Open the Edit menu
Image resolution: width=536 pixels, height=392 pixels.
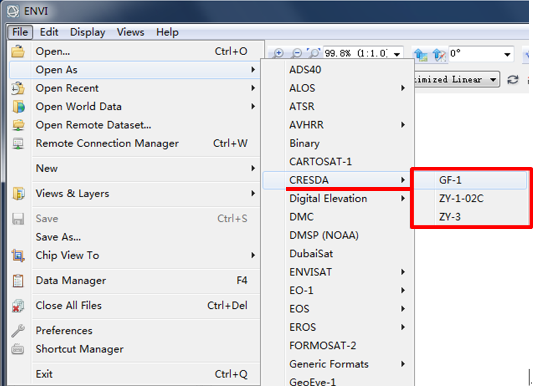click(x=49, y=32)
